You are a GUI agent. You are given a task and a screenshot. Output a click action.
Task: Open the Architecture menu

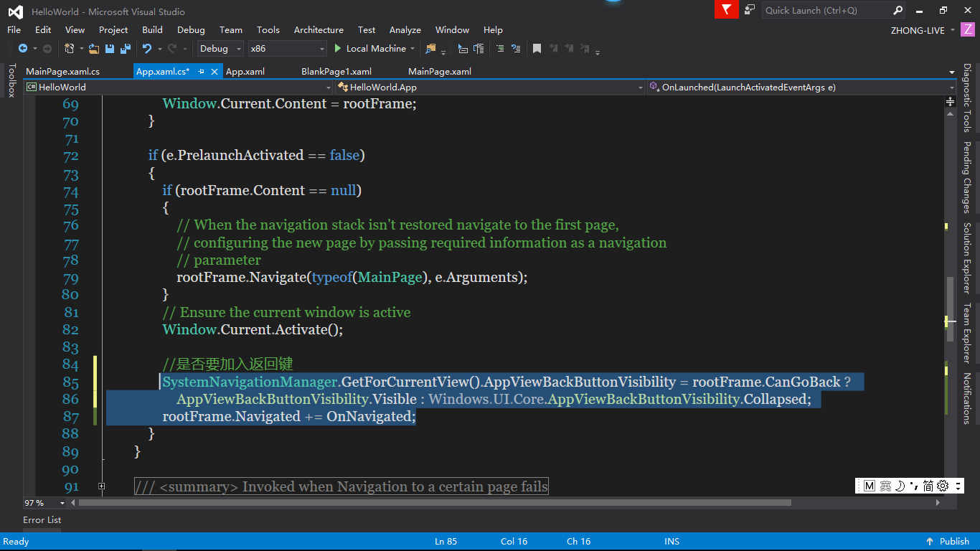coord(319,30)
